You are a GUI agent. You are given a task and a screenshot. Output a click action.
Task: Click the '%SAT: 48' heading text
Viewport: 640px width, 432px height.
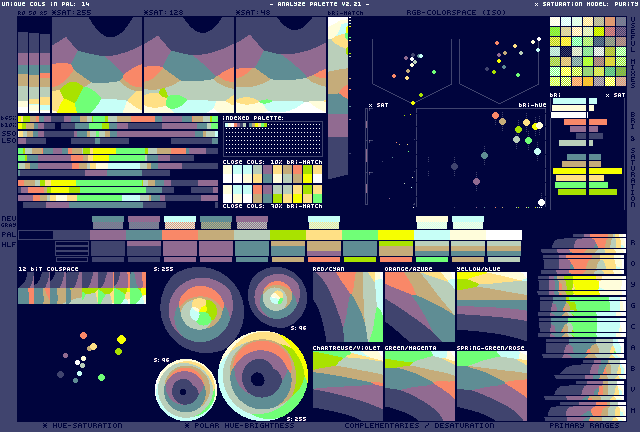point(253,12)
